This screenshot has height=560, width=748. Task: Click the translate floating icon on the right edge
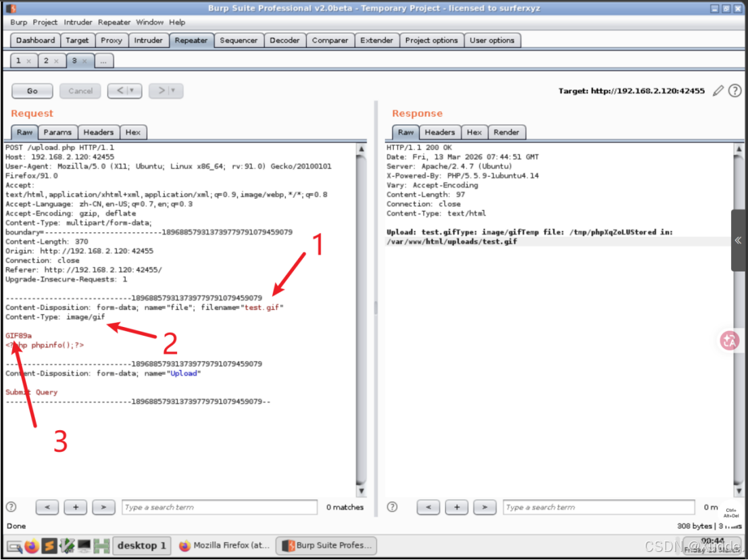coord(729,340)
